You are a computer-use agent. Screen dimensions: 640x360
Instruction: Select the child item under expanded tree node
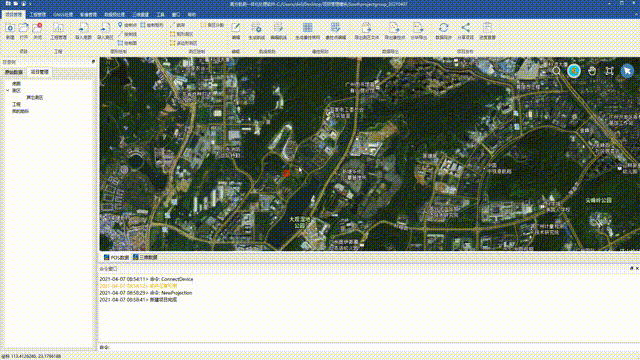tap(35, 98)
